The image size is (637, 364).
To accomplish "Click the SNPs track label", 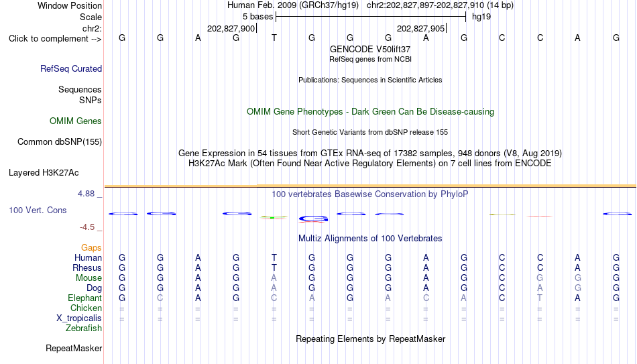I will [91, 100].
